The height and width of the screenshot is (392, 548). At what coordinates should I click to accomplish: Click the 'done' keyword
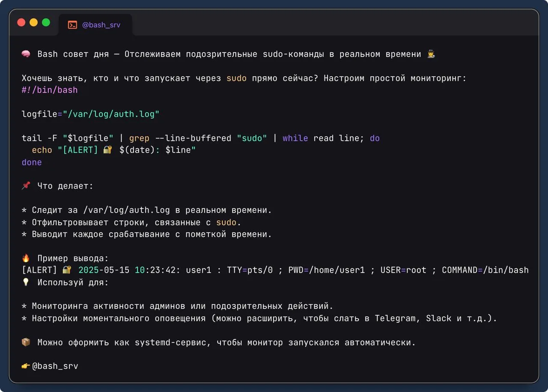[x=32, y=162]
